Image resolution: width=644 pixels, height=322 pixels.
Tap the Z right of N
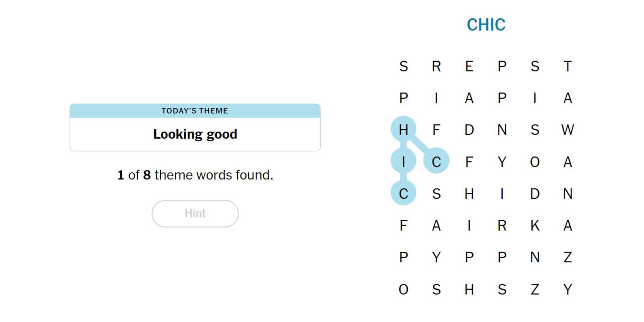568,257
